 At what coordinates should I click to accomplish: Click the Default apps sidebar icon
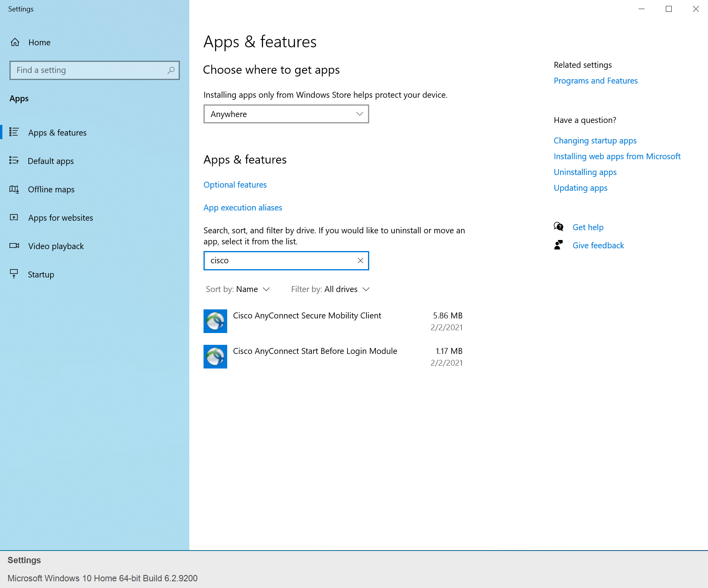[14, 160]
